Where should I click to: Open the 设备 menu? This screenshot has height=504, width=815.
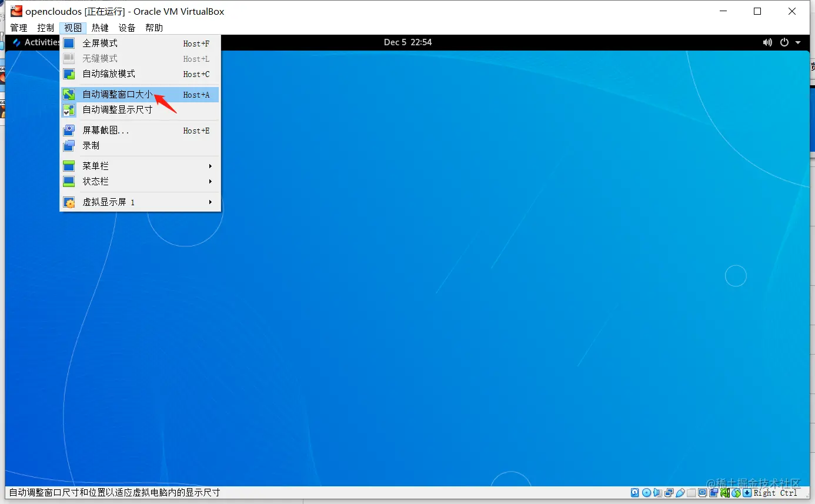click(127, 28)
